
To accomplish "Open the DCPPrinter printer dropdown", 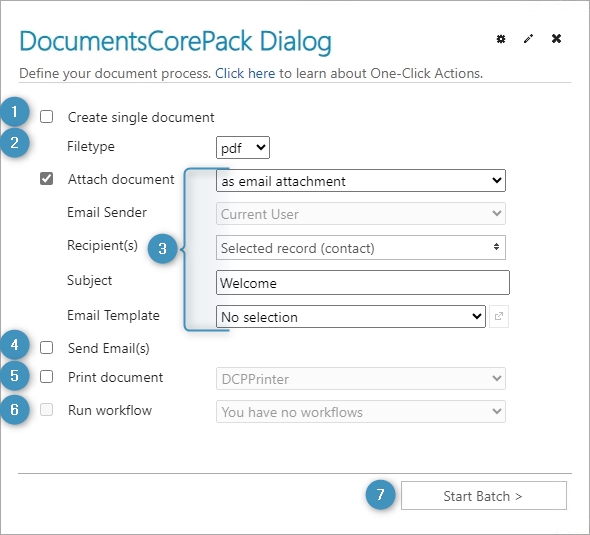I will click(x=361, y=378).
